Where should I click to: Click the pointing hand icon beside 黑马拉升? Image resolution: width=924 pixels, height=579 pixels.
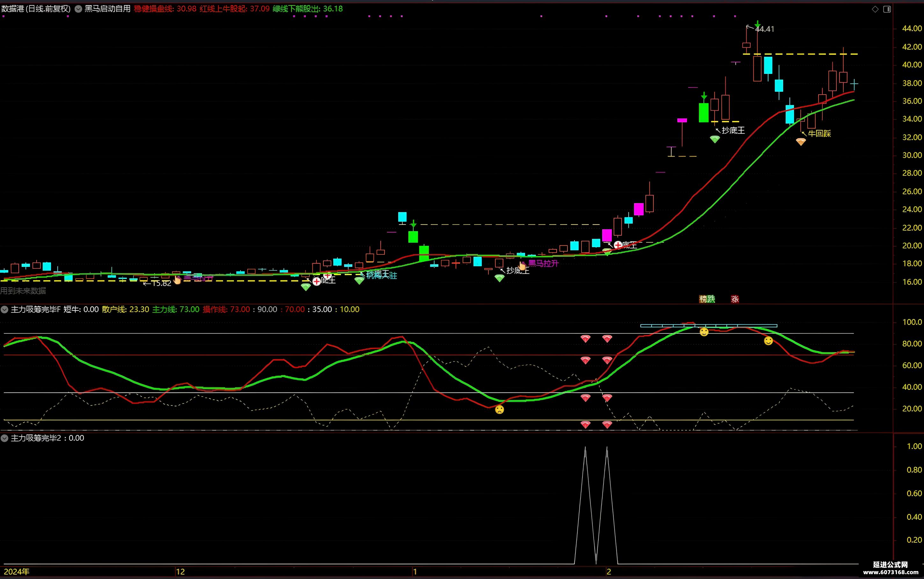522,265
